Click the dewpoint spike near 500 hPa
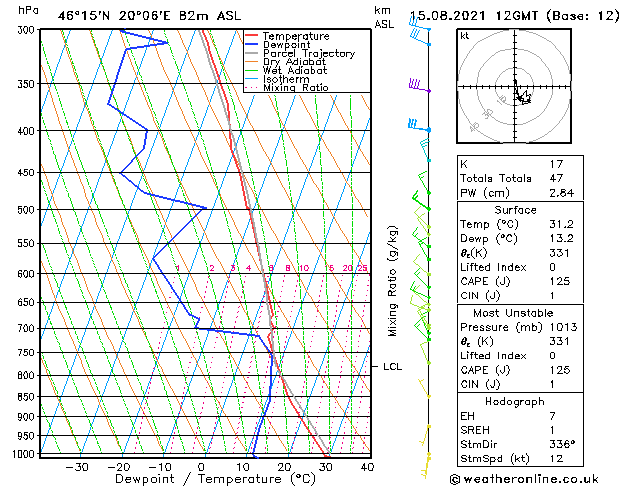Screen dimensions: 629x486 coord(205,208)
